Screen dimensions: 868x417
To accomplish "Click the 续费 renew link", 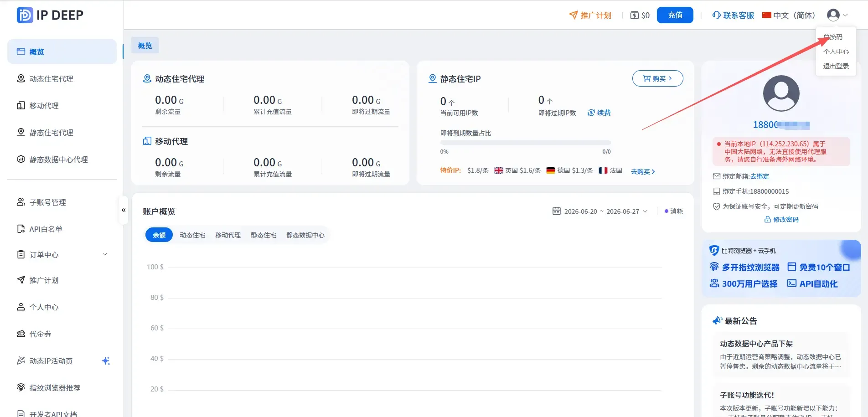I will 599,113.
